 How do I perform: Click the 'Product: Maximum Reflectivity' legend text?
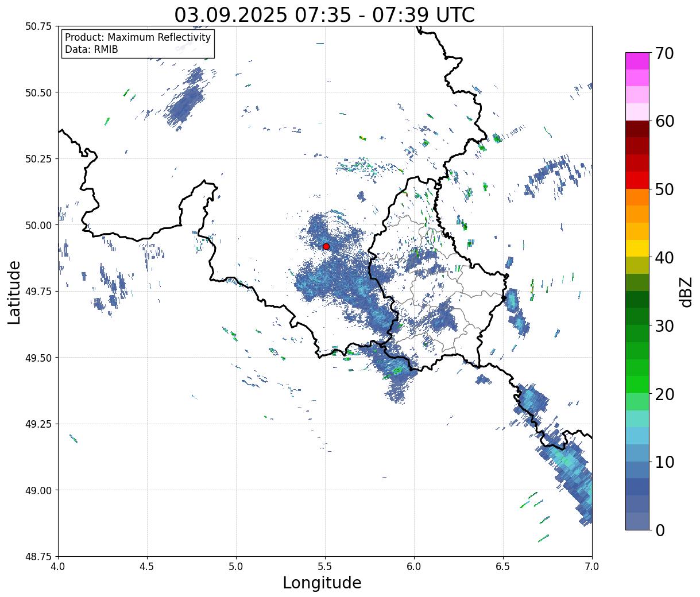(x=138, y=37)
